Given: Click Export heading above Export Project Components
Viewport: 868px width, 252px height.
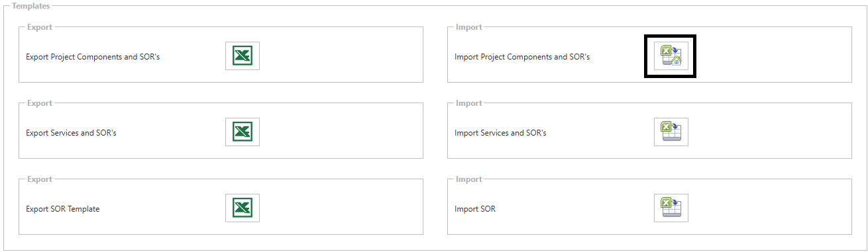Looking at the screenshot, I should (x=40, y=27).
